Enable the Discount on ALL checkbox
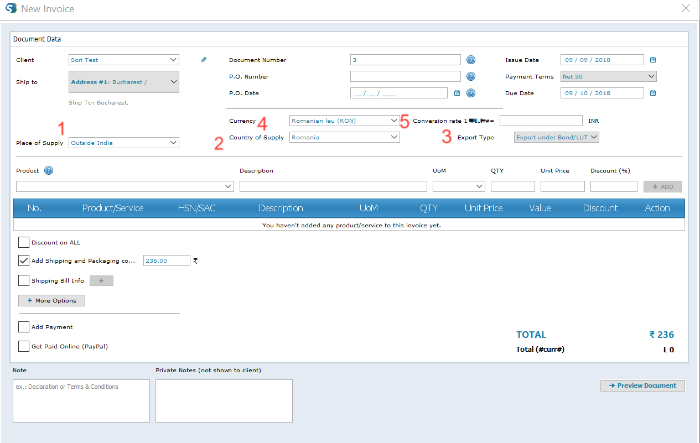The height and width of the screenshot is (443, 700). point(24,242)
